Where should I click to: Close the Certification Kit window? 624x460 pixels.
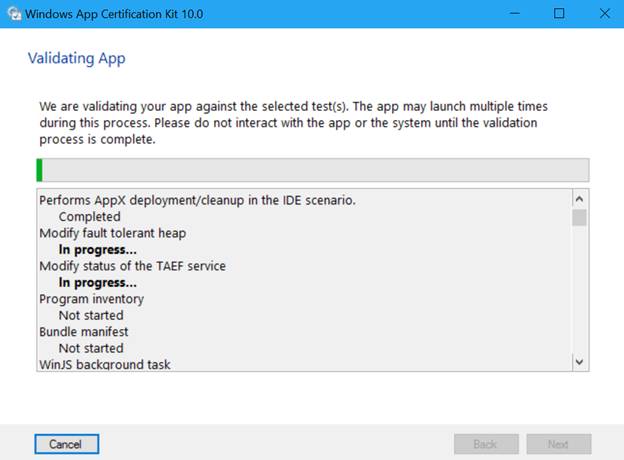604,14
